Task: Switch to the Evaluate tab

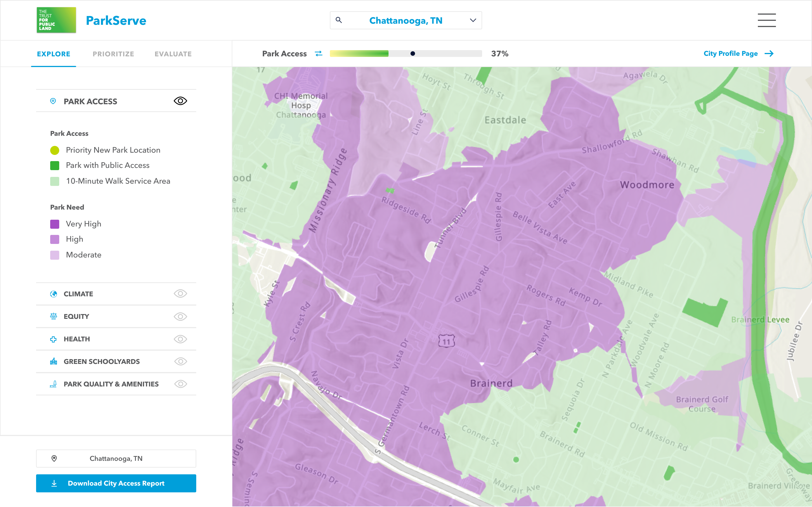Action: click(x=173, y=54)
